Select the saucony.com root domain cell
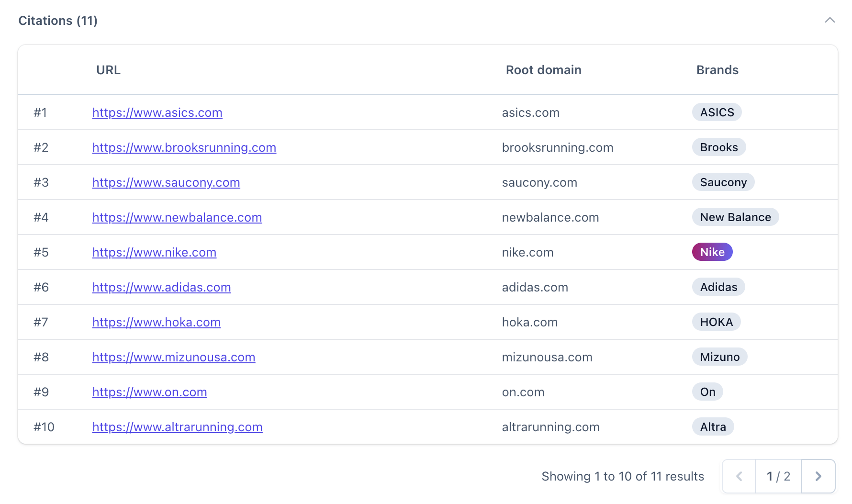The width and height of the screenshot is (852, 504). click(539, 182)
